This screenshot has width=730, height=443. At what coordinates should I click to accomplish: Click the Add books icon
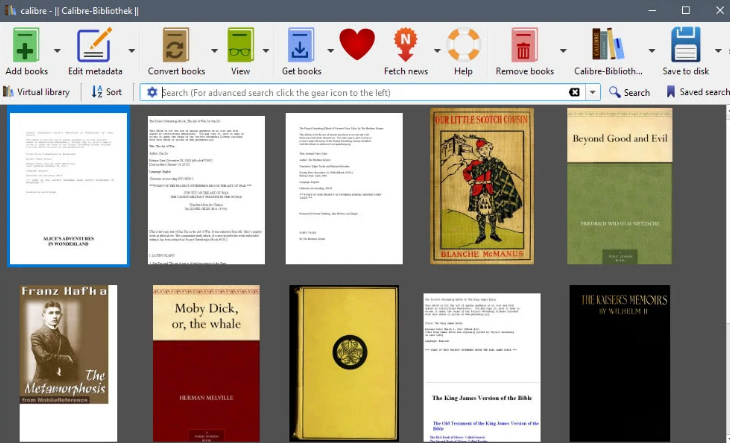(x=26, y=45)
